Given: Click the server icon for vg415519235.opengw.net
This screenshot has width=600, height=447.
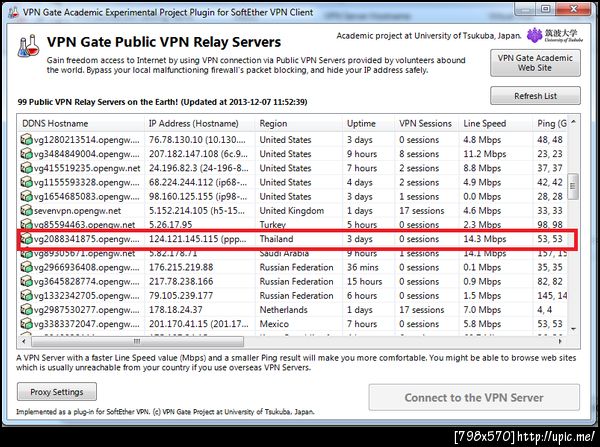Looking at the screenshot, I should [26, 168].
